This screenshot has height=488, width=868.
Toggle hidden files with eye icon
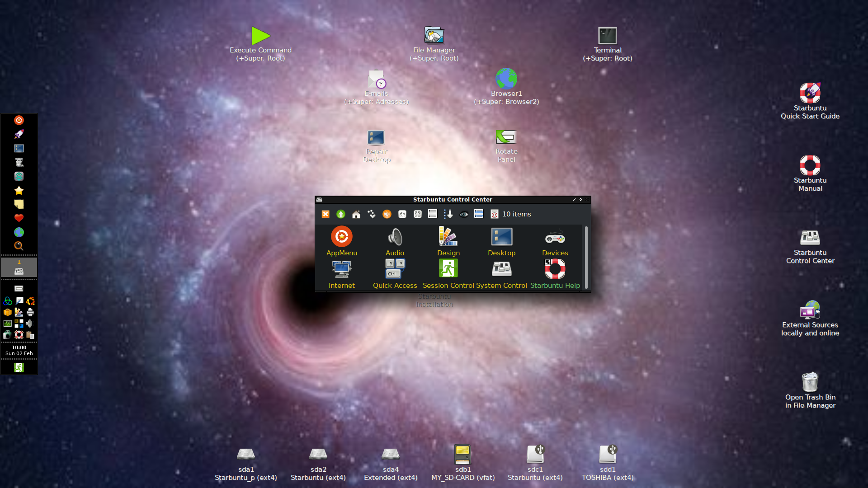(x=464, y=214)
